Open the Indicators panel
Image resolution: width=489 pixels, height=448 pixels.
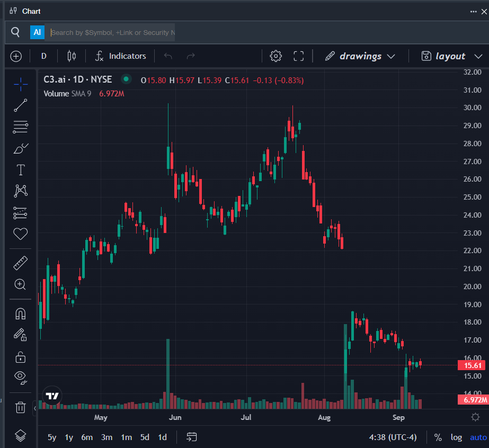[x=120, y=56]
